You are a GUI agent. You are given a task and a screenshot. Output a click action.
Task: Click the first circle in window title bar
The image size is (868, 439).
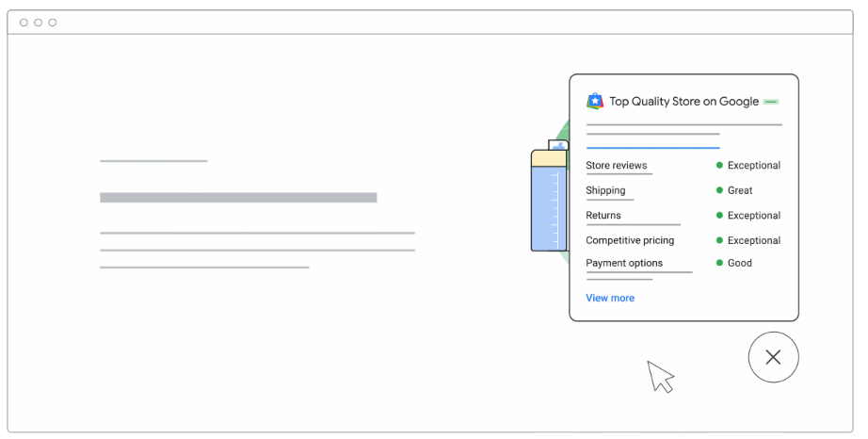click(24, 23)
